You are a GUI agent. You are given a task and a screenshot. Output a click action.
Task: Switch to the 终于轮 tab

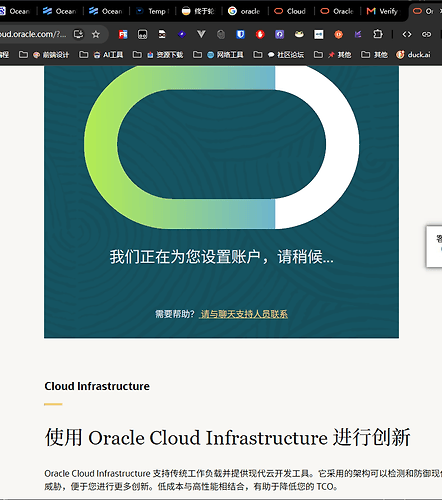click(x=199, y=11)
